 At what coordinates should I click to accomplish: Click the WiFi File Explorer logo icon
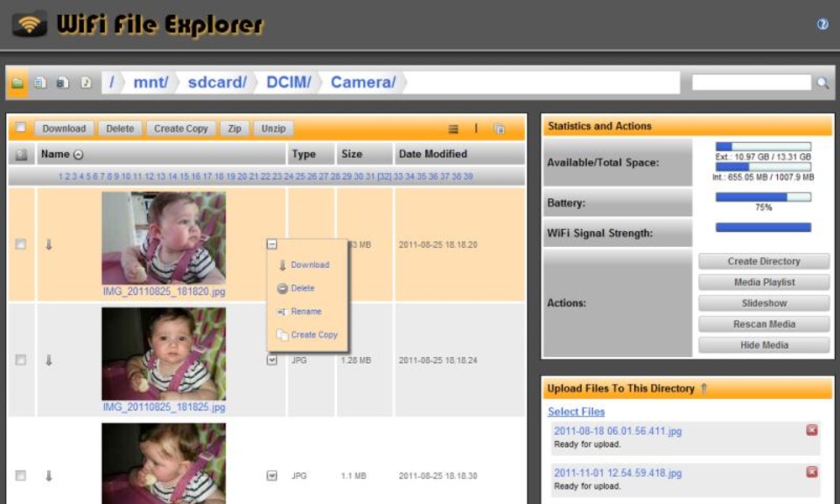coord(29,24)
